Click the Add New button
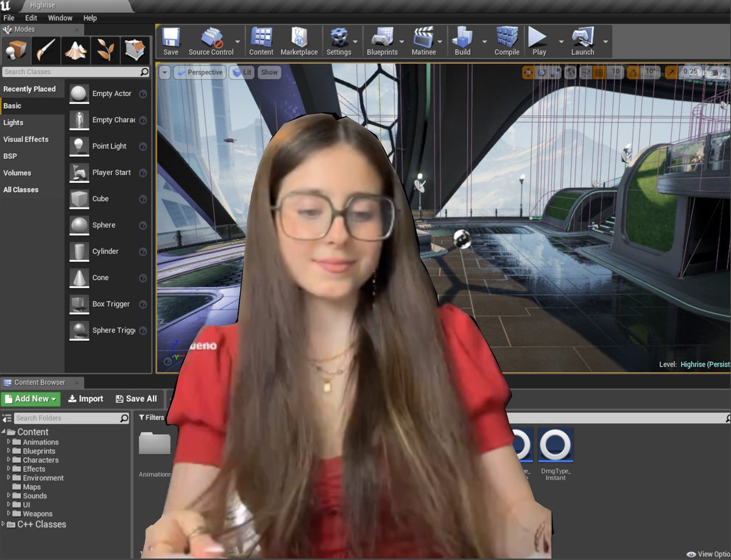Viewport: 731px width, 560px height. point(31,399)
